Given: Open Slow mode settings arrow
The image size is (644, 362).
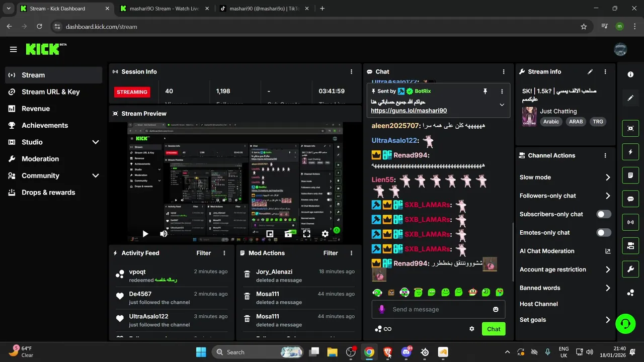Looking at the screenshot, I should [x=608, y=177].
